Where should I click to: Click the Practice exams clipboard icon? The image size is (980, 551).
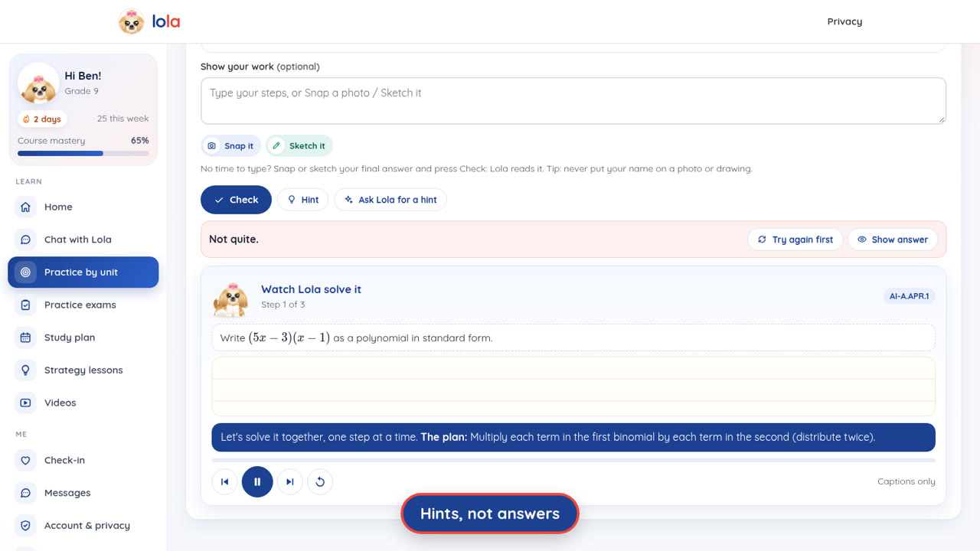(x=25, y=305)
